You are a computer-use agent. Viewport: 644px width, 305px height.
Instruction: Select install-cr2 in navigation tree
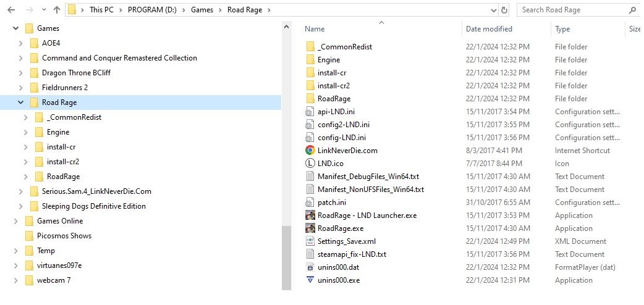click(x=63, y=161)
